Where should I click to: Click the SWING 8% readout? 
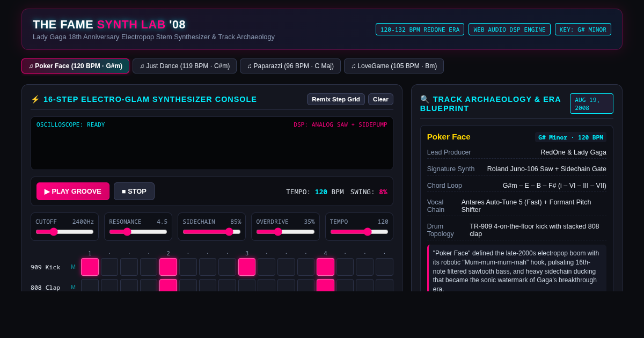(x=369, y=192)
